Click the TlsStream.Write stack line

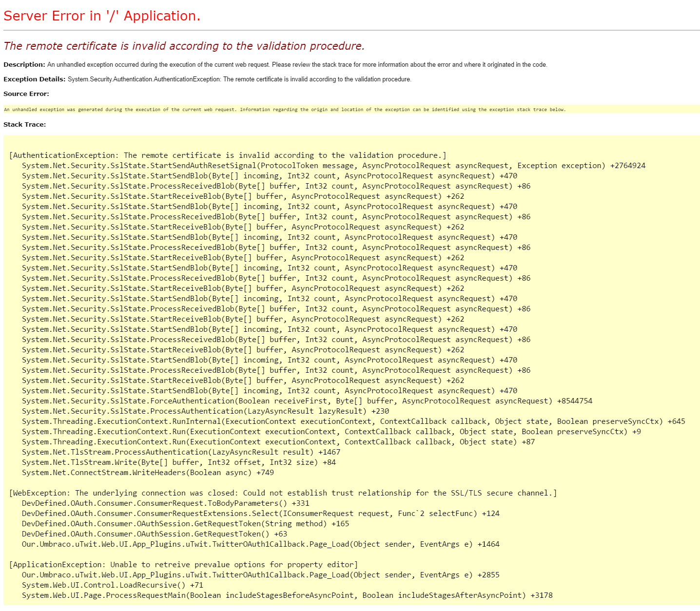click(x=179, y=462)
